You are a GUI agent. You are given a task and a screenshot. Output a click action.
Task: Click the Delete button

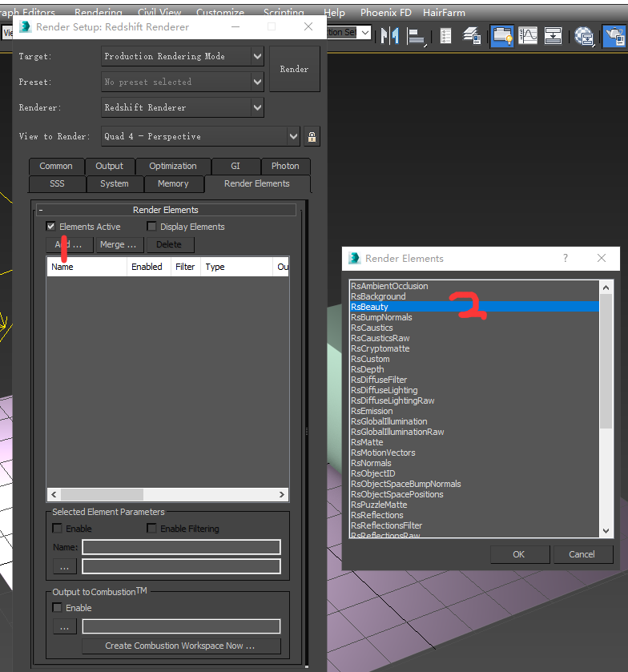[x=170, y=245]
